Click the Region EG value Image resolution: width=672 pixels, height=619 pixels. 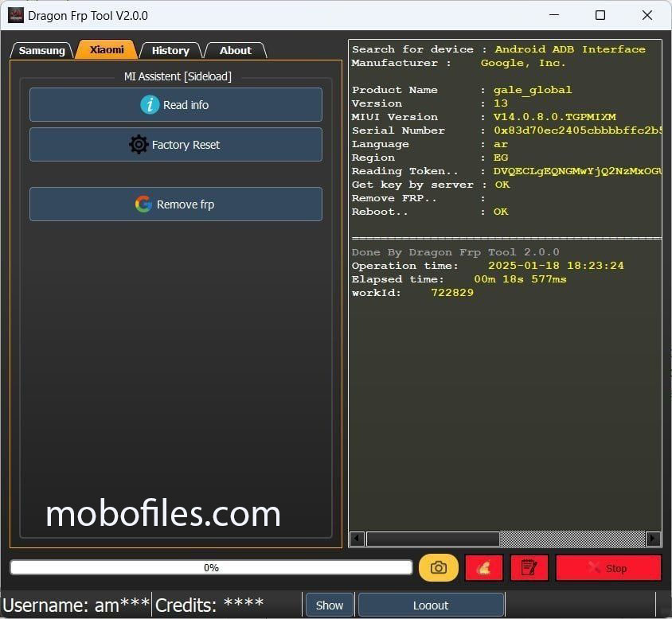pyautogui.click(x=501, y=158)
